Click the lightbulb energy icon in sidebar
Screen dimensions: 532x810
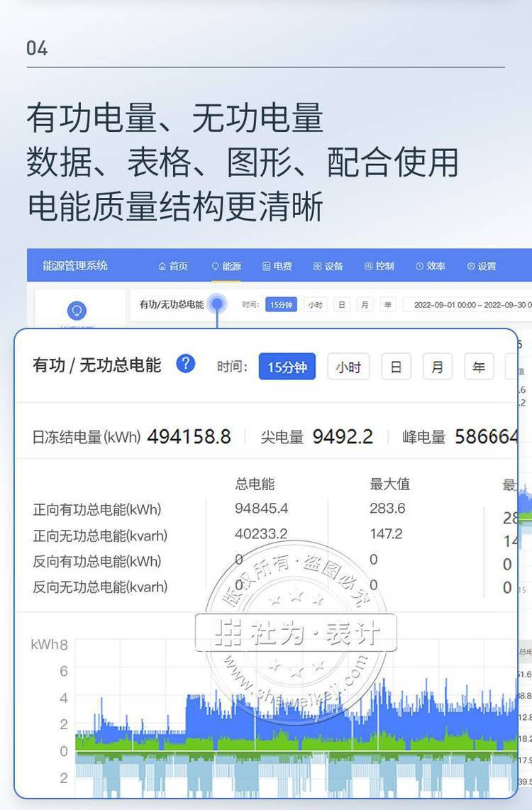(77, 310)
